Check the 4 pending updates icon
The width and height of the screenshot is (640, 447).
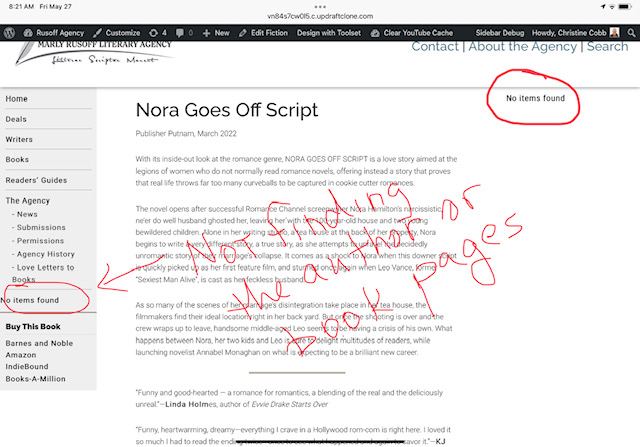point(158,33)
